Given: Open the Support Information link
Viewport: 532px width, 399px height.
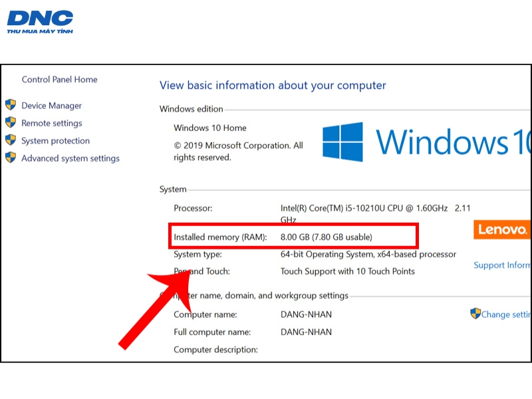Looking at the screenshot, I should point(501,265).
